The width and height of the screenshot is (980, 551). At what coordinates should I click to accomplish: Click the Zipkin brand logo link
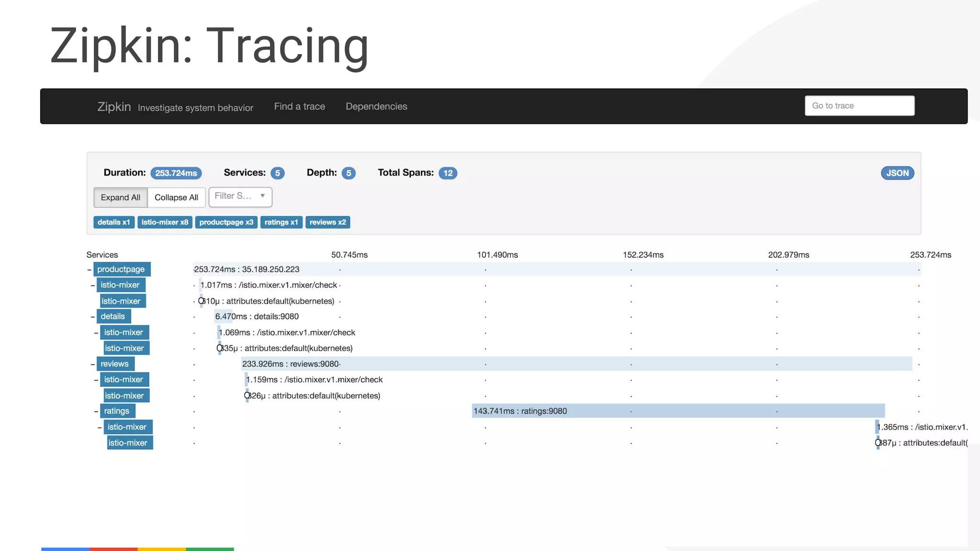pyautogui.click(x=114, y=106)
